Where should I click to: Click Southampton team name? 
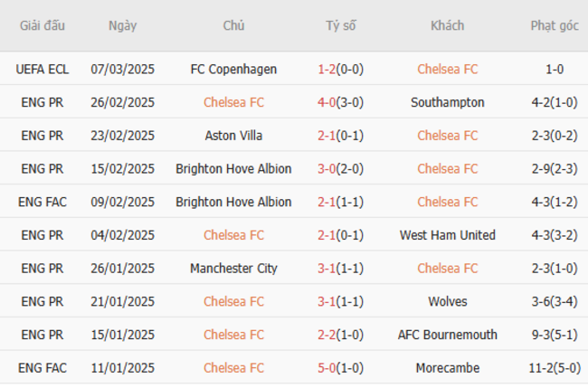pyautogui.click(x=448, y=102)
